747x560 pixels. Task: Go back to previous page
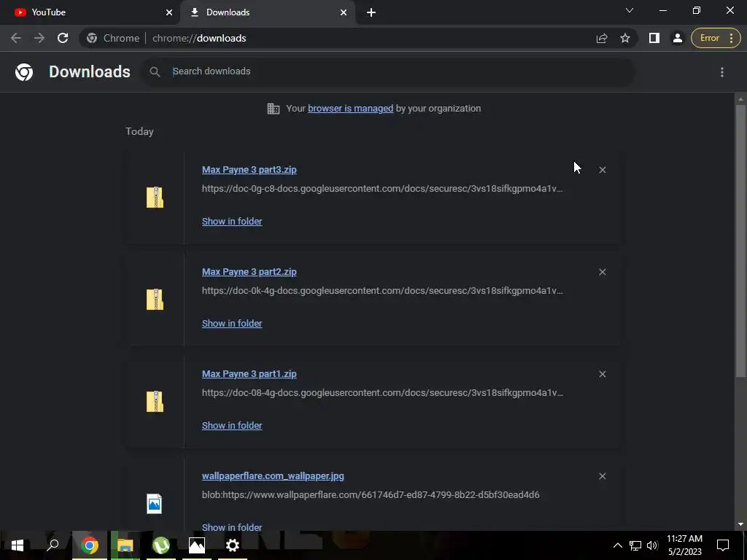tap(16, 38)
